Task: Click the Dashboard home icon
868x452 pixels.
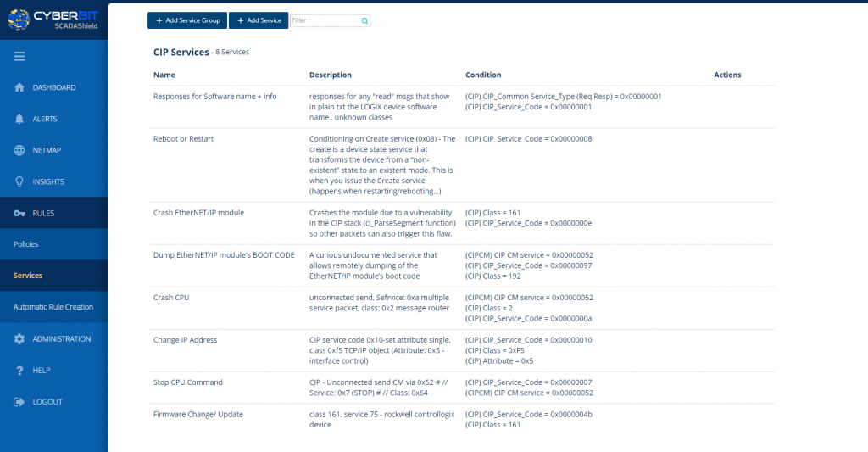Action: (19, 87)
